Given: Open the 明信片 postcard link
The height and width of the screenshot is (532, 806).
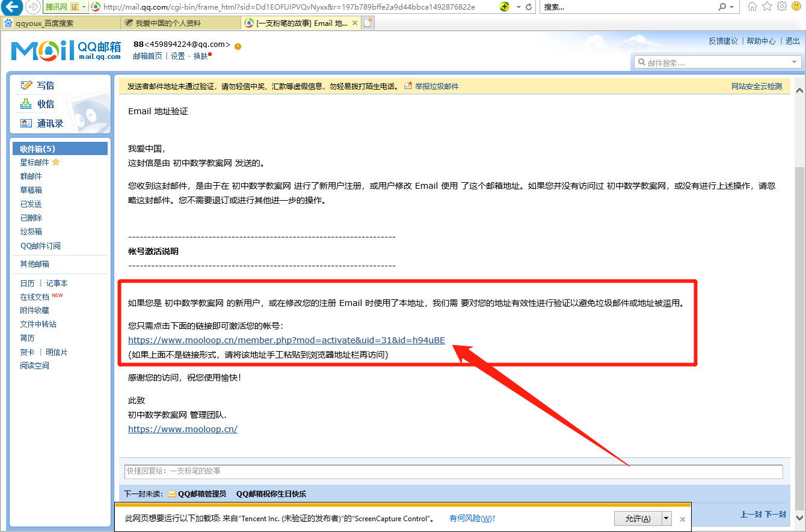Looking at the screenshot, I should pyautogui.click(x=57, y=352).
